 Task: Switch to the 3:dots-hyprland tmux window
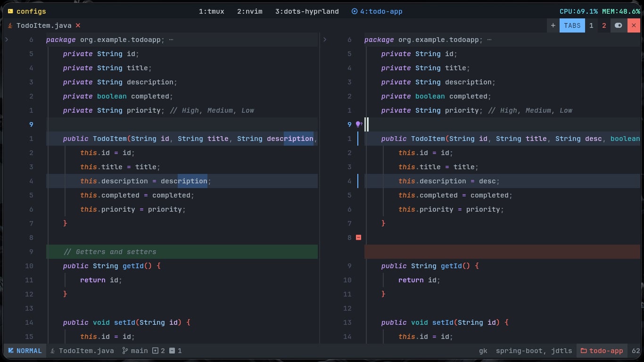click(307, 11)
